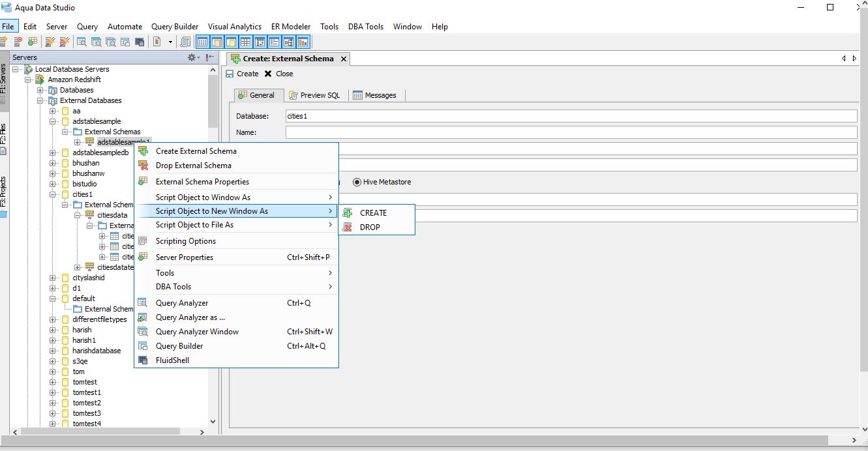This screenshot has width=868, height=451.
Task: Click the Connect toolbar icon with plug
Action: point(50,42)
